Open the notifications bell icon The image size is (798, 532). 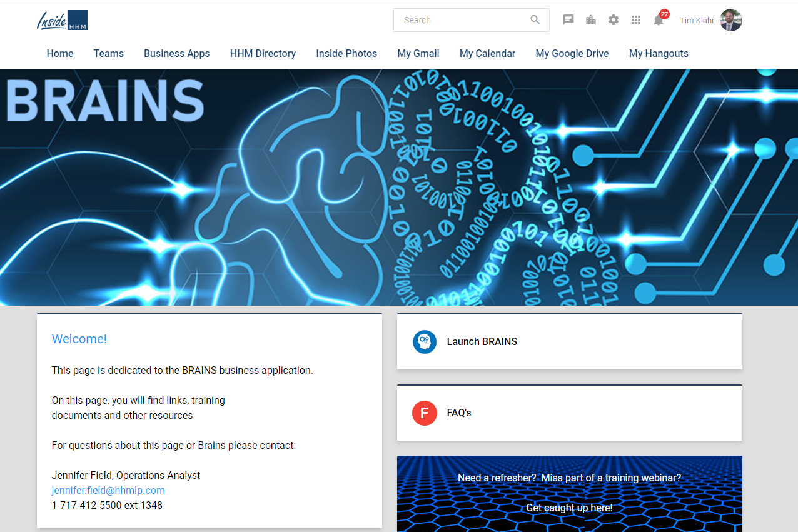(x=658, y=21)
